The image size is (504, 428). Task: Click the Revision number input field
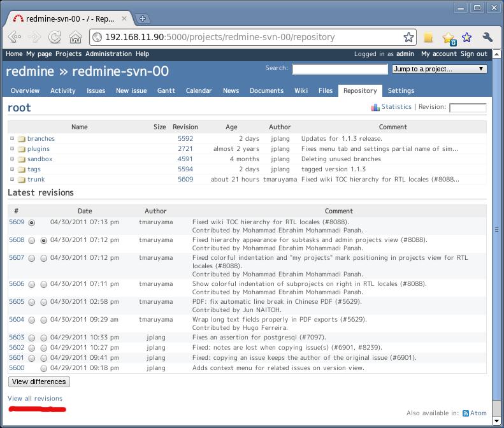(x=468, y=108)
